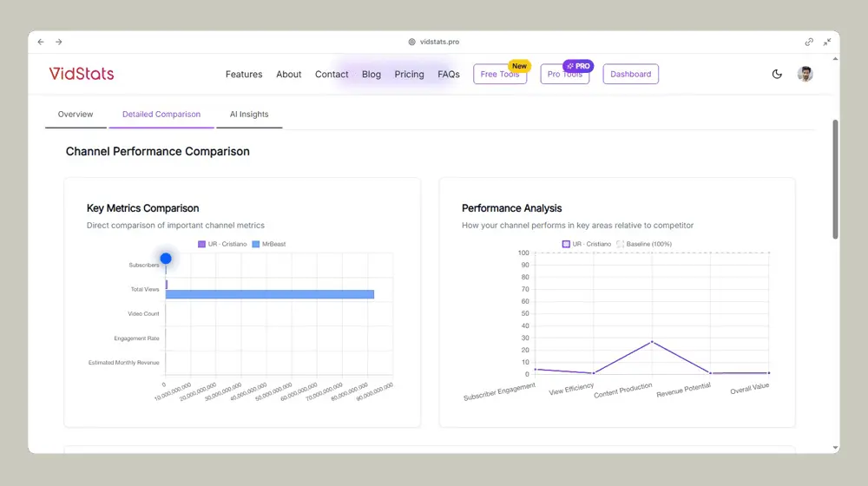The width and height of the screenshot is (868, 486).
Task: Toggle dark mode moon icon
Action: pyautogui.click(x=777, y=74)
